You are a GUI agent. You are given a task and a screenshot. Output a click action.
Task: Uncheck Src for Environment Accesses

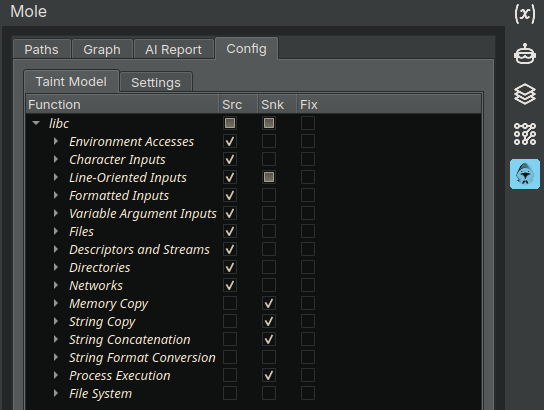(x=230, y=141)
